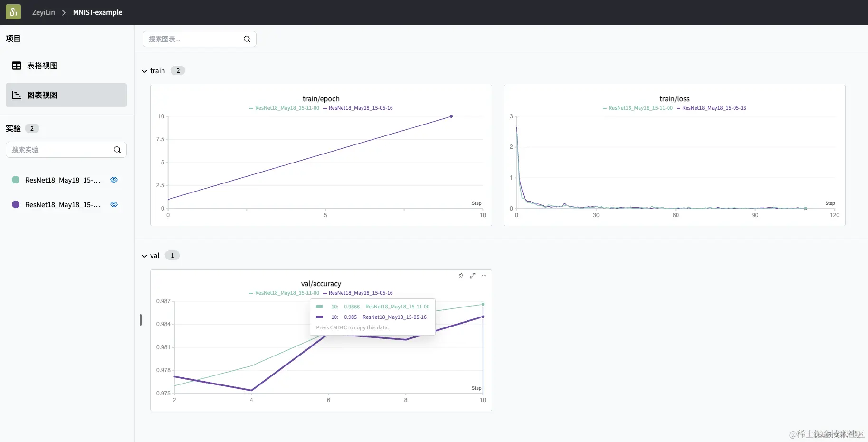868x442 pixels.
Task: Click the 搜索实验 experiment search field
Action: tap(66, 150)
